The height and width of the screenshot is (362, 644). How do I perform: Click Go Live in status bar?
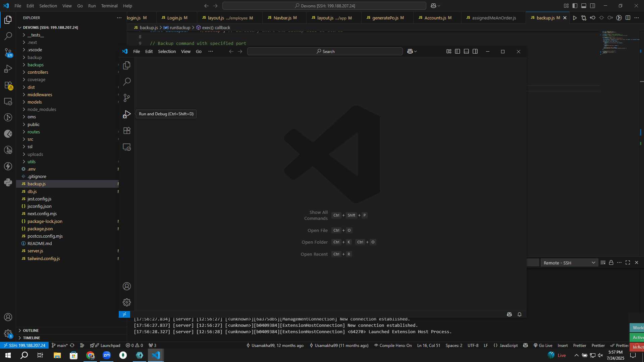(543, 346)
